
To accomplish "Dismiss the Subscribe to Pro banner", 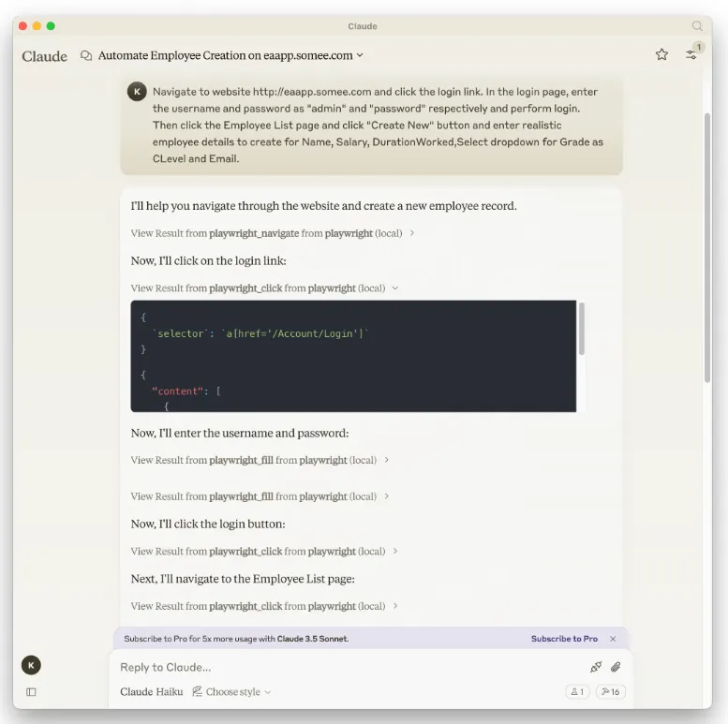I will click(x=613, y=639).
